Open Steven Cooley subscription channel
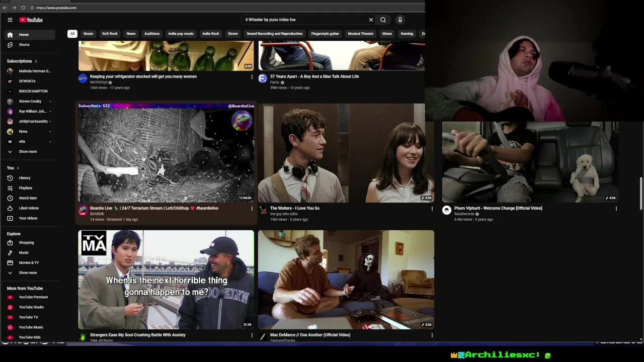 [x=30, y=101]
